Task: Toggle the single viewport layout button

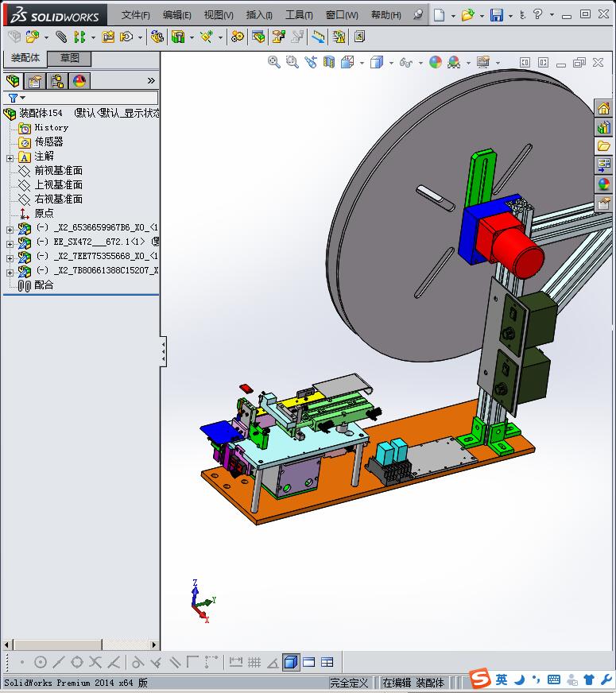Action: [309, 662]
